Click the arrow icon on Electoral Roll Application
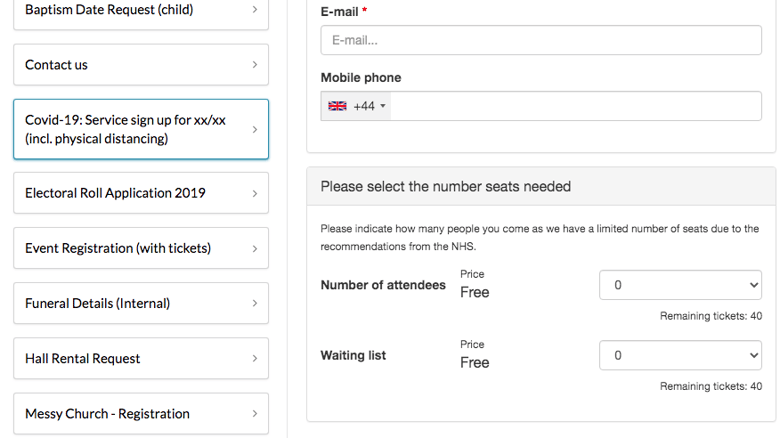The height and width of the screenshot is (438, 780). tap(255, 194)
